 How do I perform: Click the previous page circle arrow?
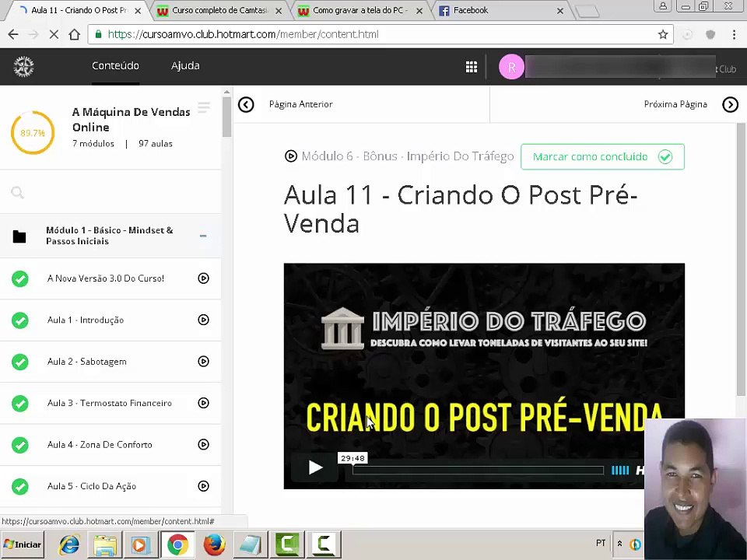[x=246, y=104]
